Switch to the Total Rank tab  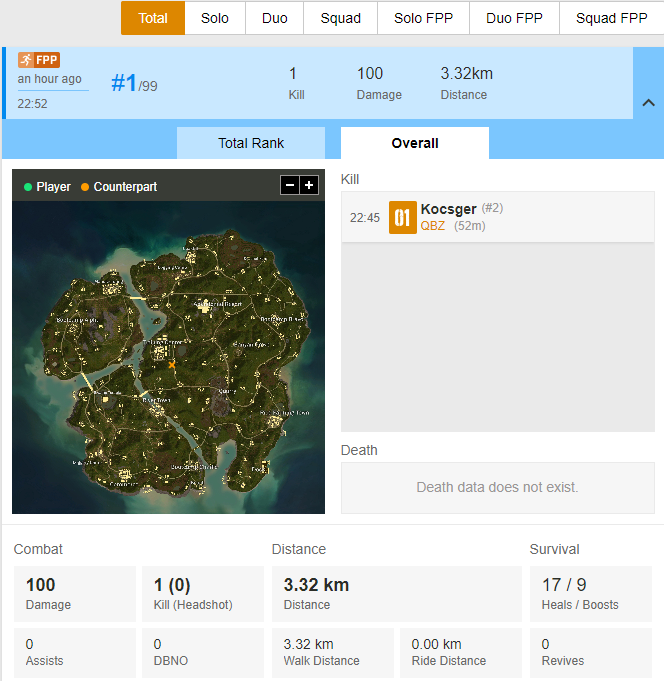pyautogui.click(x=251, y=143)
